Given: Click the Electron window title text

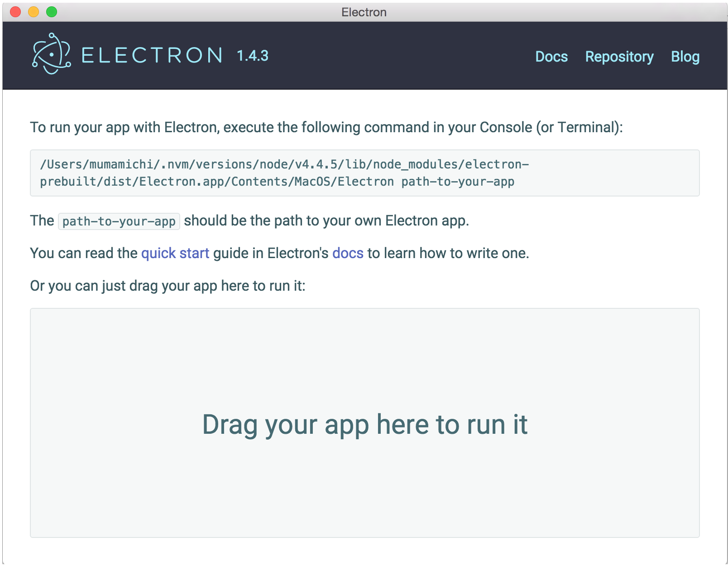Looking at the screenshot, I should [364, 12].
